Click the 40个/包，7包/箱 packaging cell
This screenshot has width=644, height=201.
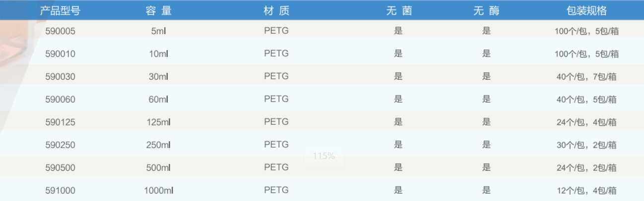point(586,77)
